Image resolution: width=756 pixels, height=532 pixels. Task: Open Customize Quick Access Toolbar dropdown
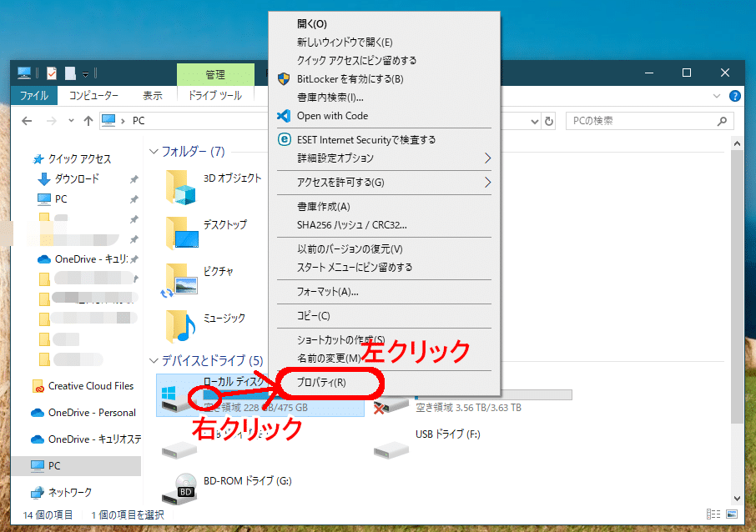click(85, 74)
